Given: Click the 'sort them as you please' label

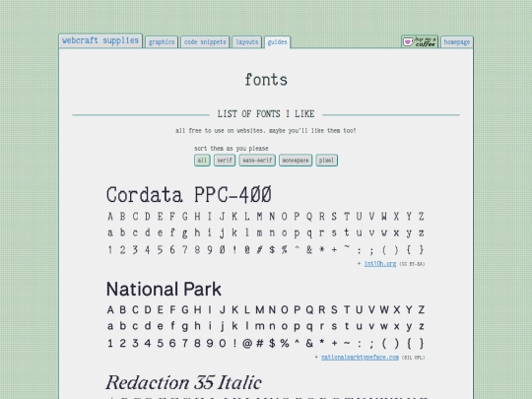Looking at the screenshot, I should pos(232,148).
